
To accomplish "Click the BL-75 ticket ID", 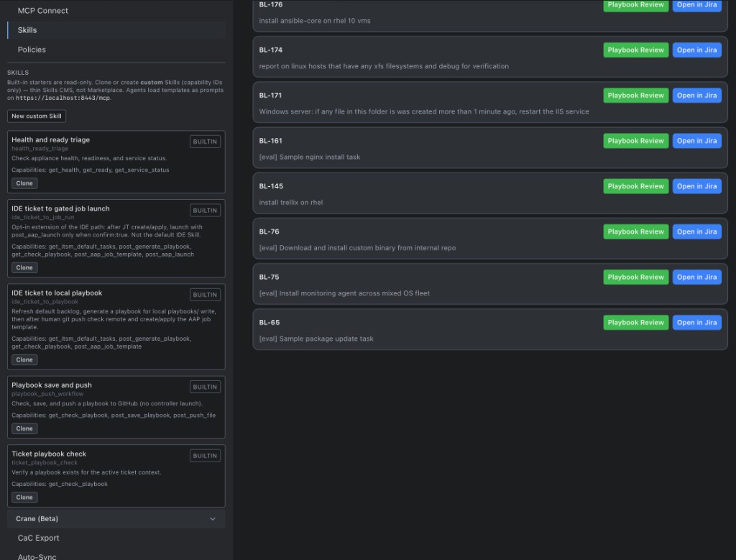I will 269,277.
